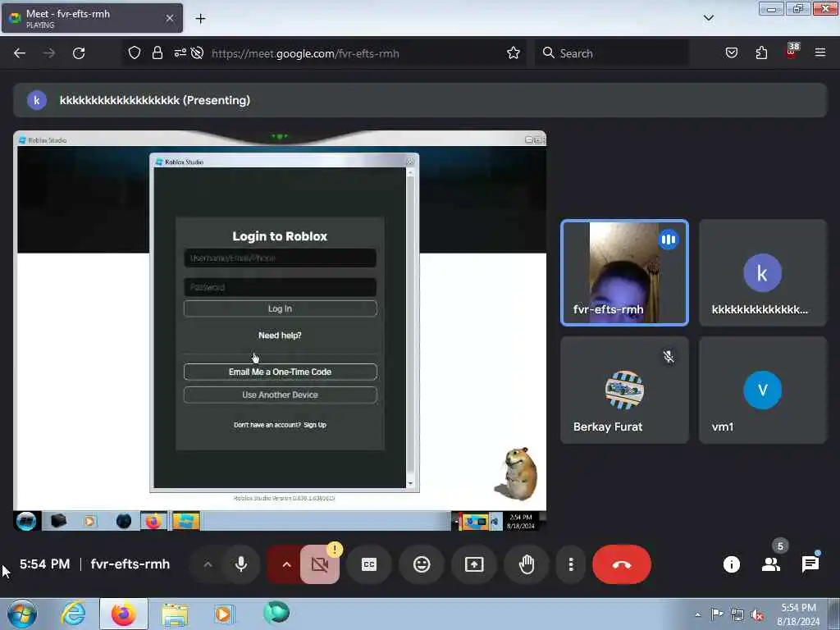Open the Action Center flag icon
The image size is (840, 630).
point(716,614)
